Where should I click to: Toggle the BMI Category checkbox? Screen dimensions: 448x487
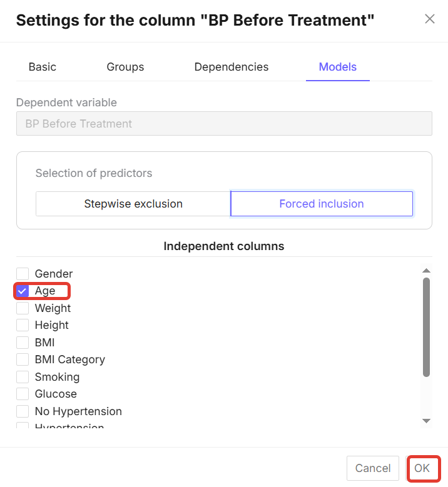click(23, 359)
